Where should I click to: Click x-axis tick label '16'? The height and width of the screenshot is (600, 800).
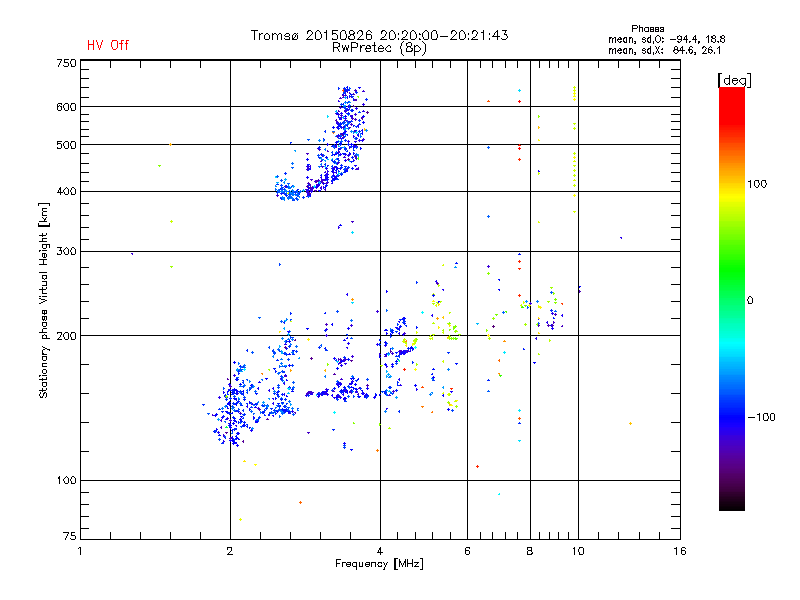[680, 551]
